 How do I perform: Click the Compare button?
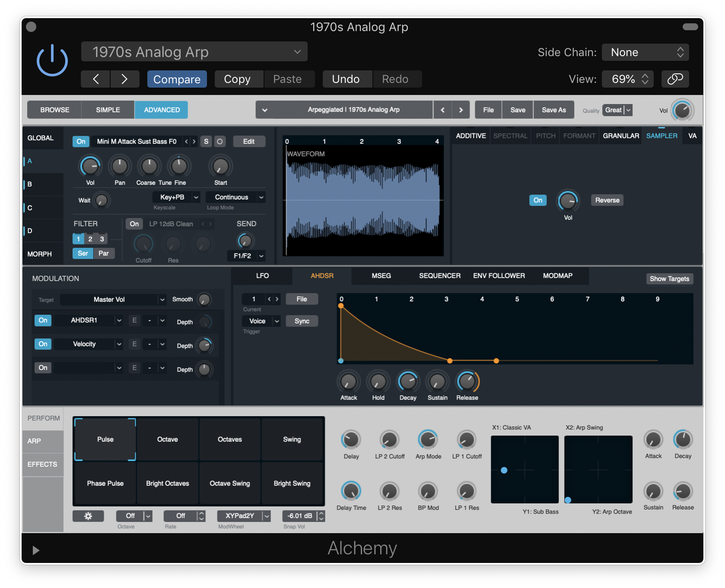point(177,79)
